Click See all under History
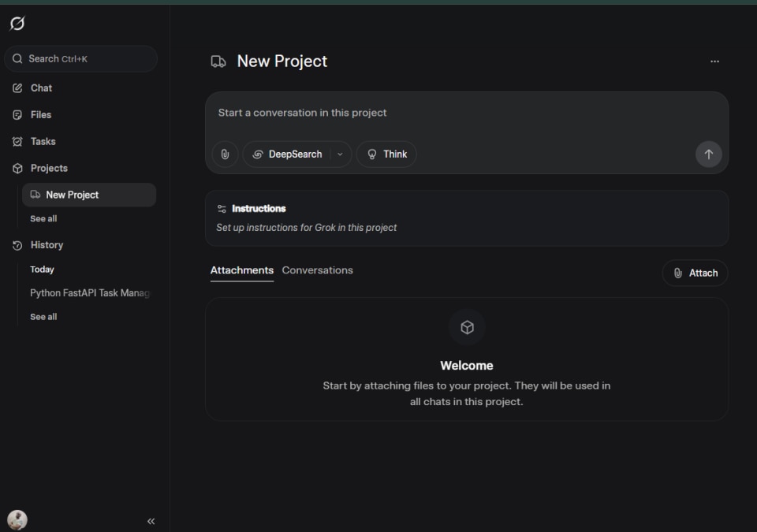 (x=43, y=317)
